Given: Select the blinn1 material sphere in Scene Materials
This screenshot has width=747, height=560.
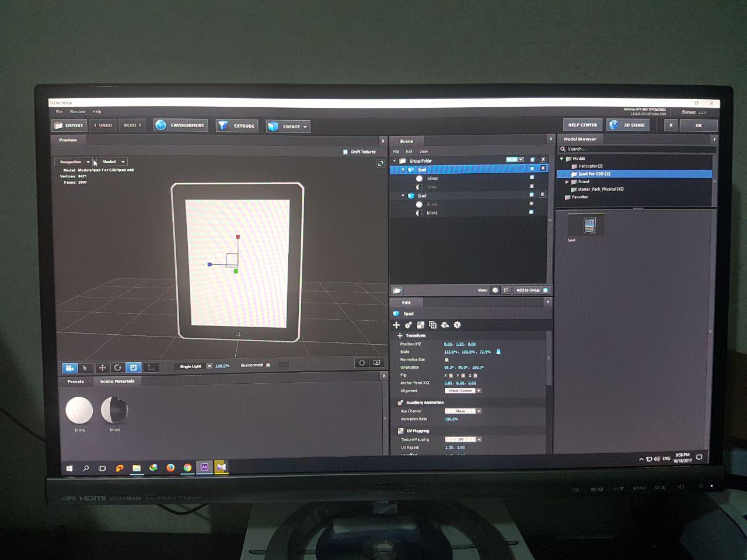Looking at the screenshot, I should (x=115, y=410).
